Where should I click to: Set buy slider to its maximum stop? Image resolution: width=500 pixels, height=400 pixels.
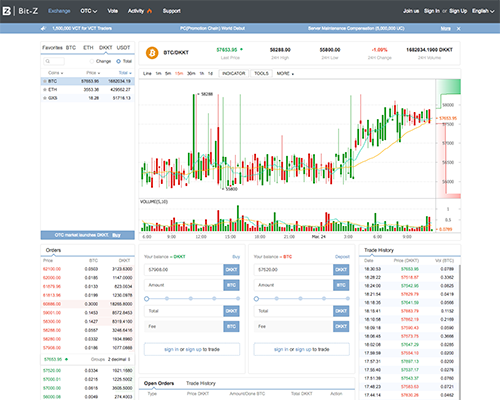coord(238,299)
